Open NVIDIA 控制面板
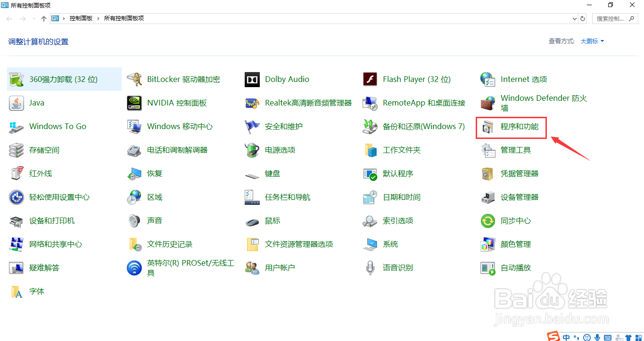This screenshot has height=341, width=644. pos(176,103)
